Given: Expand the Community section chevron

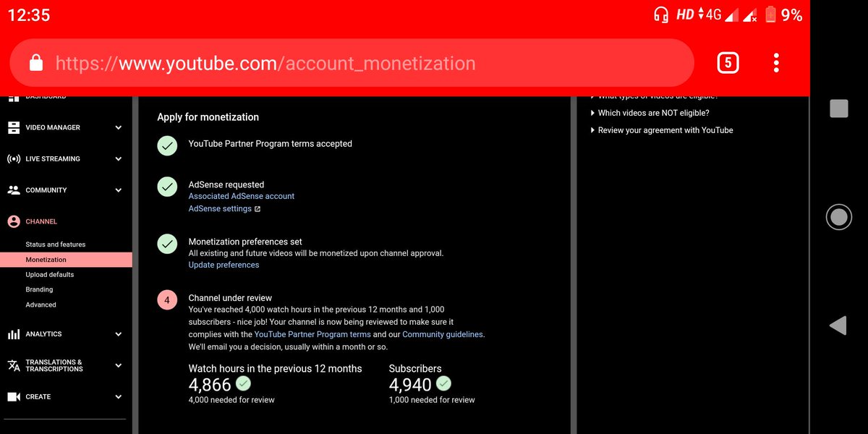Looking at the screenshot, I should click(119, 190).
